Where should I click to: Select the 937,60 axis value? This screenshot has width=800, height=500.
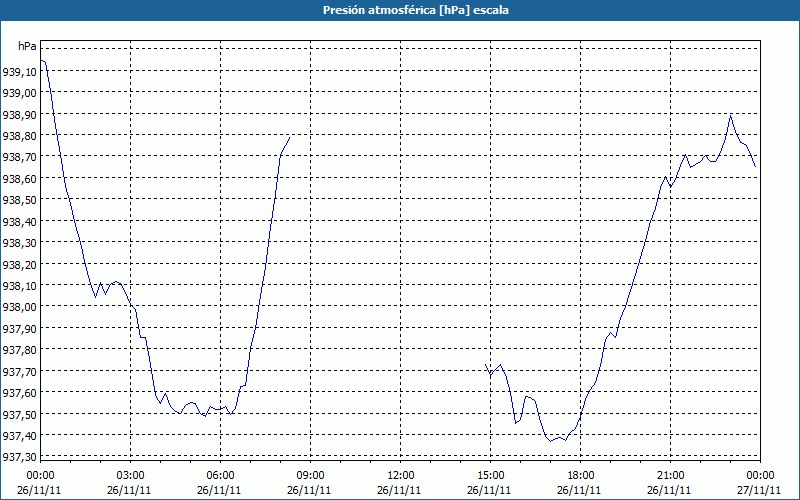(19, 393)
